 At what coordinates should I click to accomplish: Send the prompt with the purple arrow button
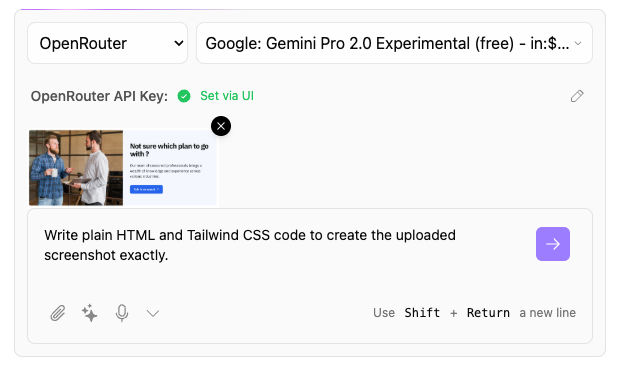(553, 244)
